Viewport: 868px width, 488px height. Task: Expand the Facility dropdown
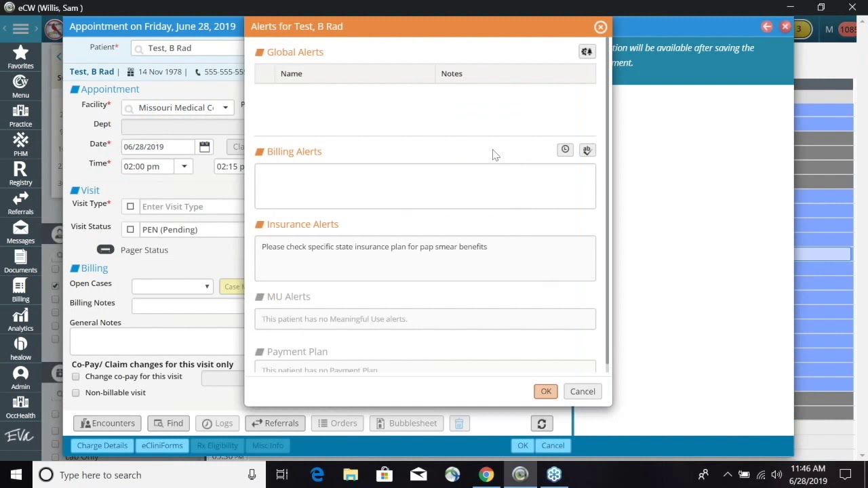click(x=226, y=108)
